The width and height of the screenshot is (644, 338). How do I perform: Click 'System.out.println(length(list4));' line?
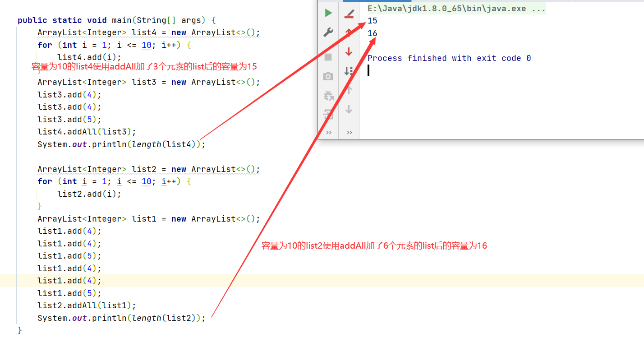click(121, 144)
